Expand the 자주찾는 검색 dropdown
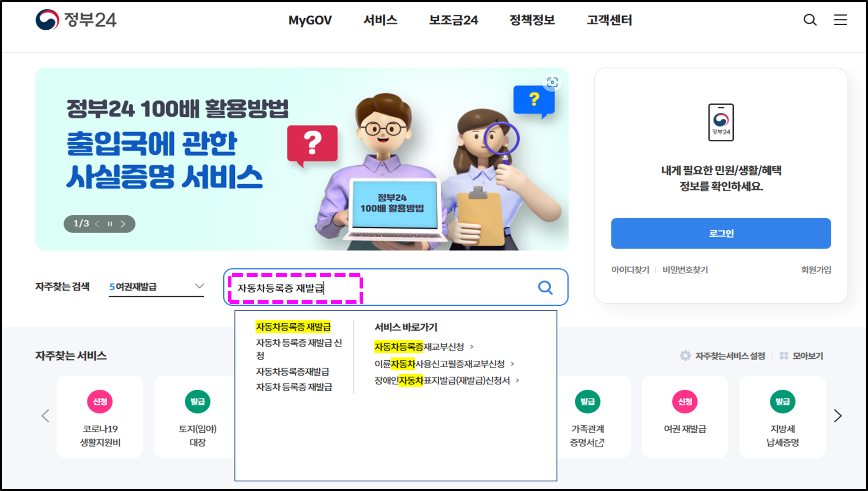 (x=199, y=286)
